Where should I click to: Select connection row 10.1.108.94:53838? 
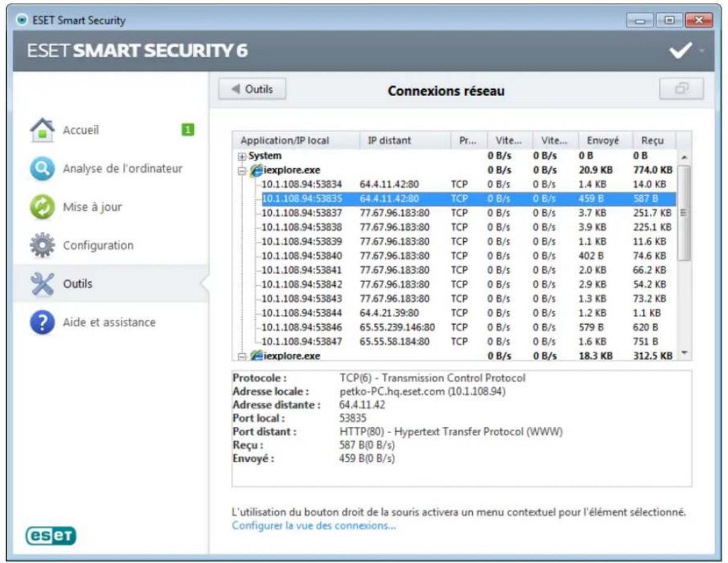pos(468,227)
